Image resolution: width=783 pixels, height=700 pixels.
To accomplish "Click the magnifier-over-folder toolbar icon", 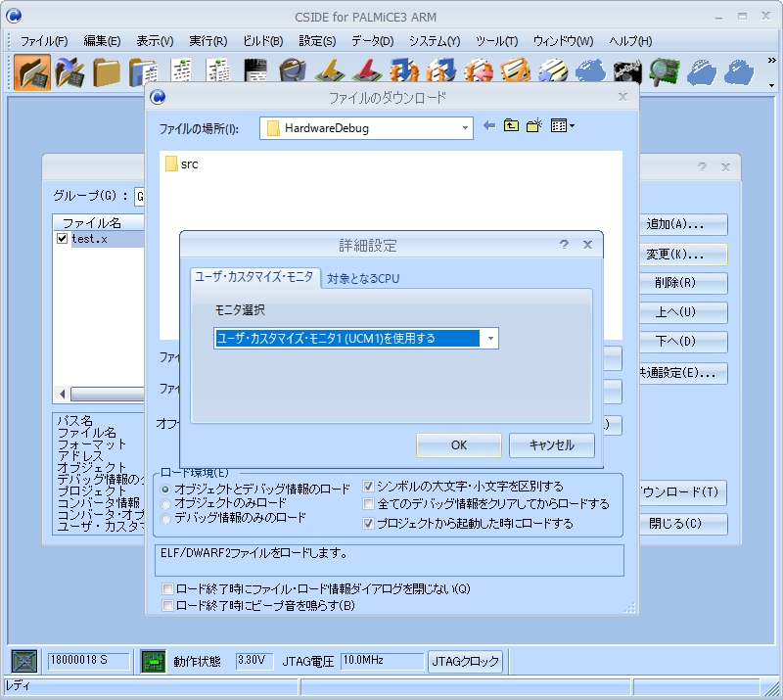I will coord(293,70).
